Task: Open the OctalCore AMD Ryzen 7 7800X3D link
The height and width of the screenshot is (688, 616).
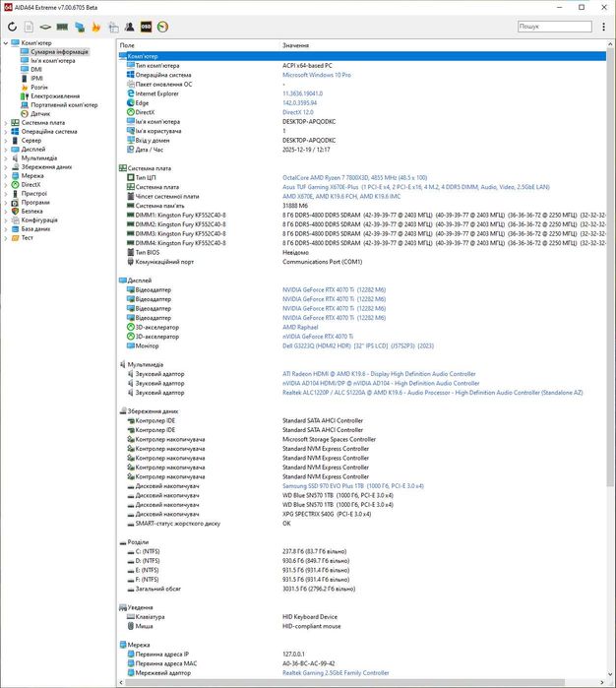Action: [x=354, y=178]
